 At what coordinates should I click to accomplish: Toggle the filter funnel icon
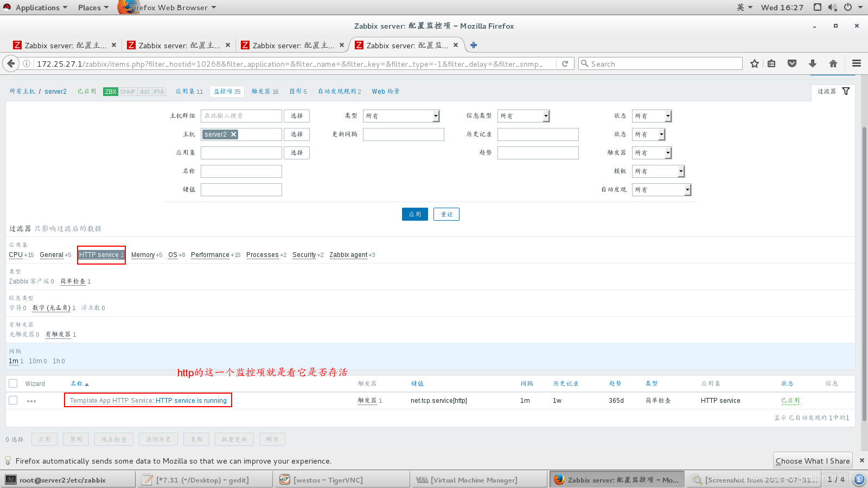coord(846,91)
